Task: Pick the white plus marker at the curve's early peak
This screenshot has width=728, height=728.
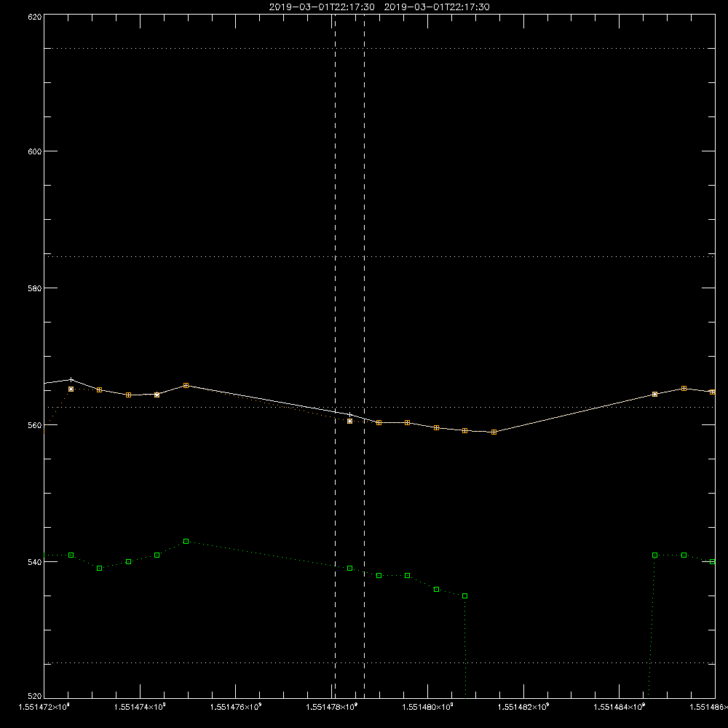Action: [71, 380]
